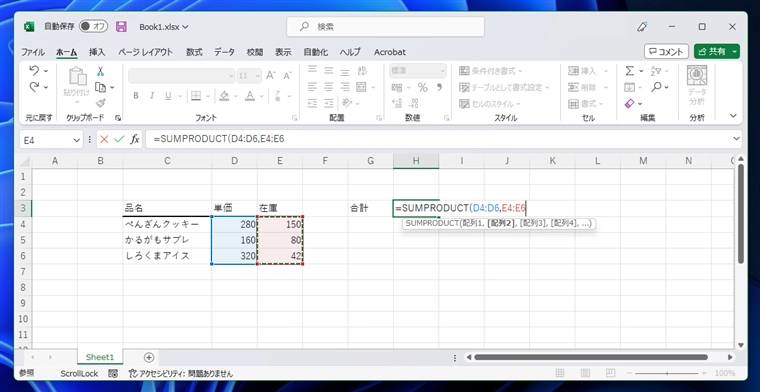This screenshot has width=760, height=392.
Task: Click the Copy icon in clipboard group
Action: (100, 87)
